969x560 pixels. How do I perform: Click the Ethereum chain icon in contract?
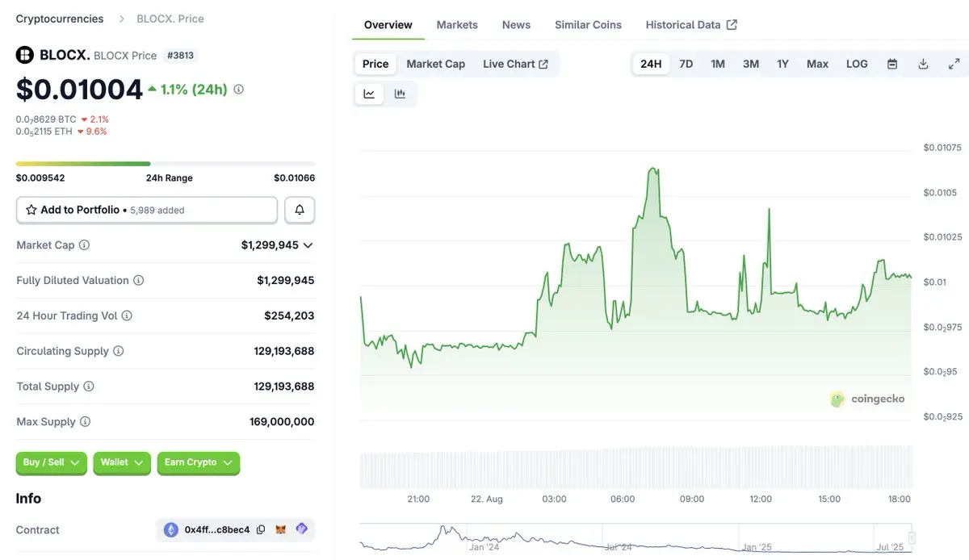click(171, 529)
